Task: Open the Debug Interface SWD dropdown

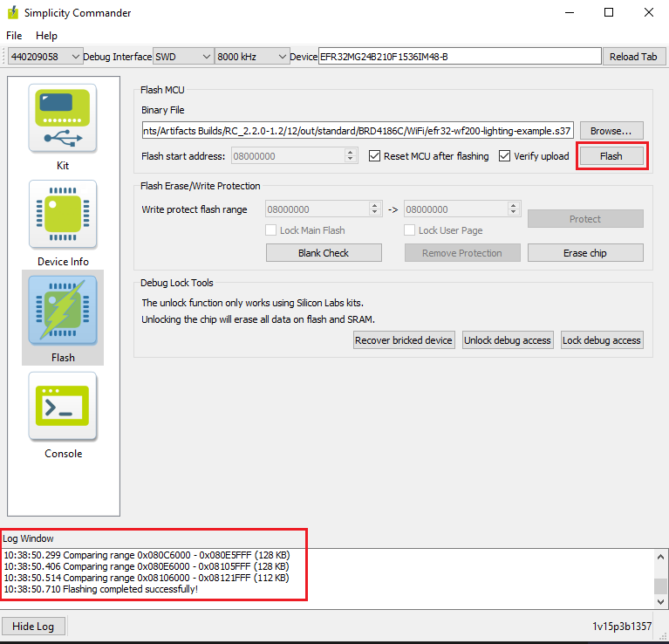Action: [x=182, y=57]
